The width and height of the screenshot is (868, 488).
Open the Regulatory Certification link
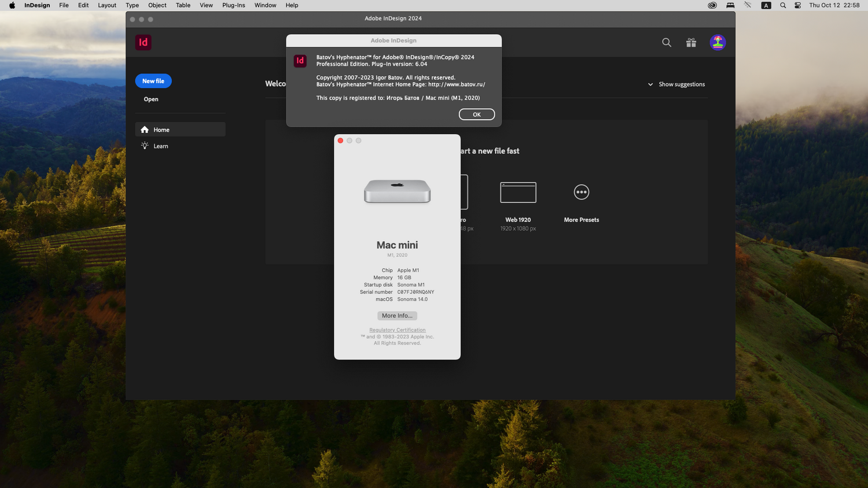398,330
